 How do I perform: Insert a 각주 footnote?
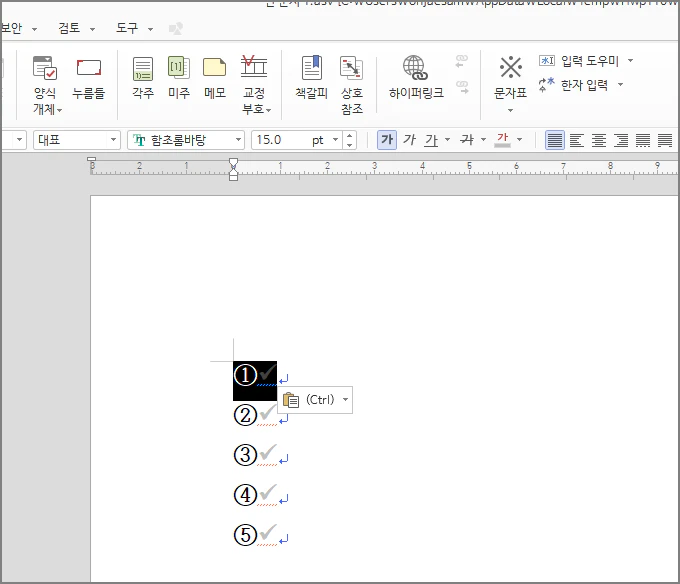[x=143, y=78]
